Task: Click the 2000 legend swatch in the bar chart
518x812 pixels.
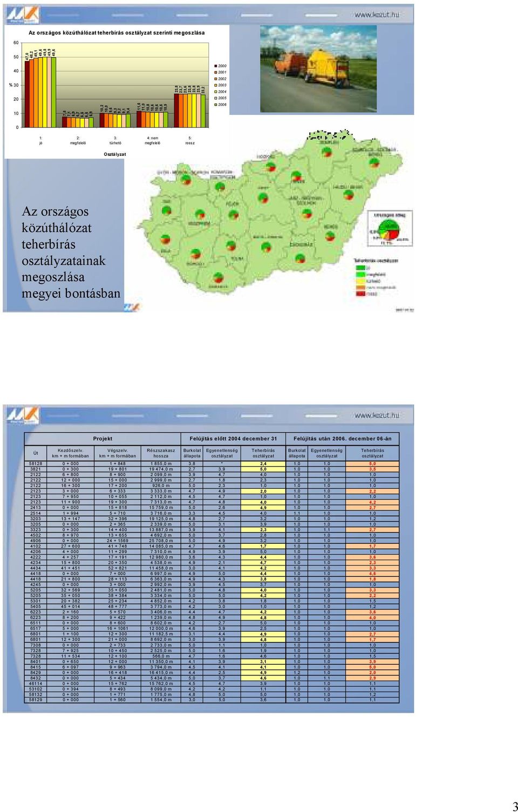Action: (215, 66)
